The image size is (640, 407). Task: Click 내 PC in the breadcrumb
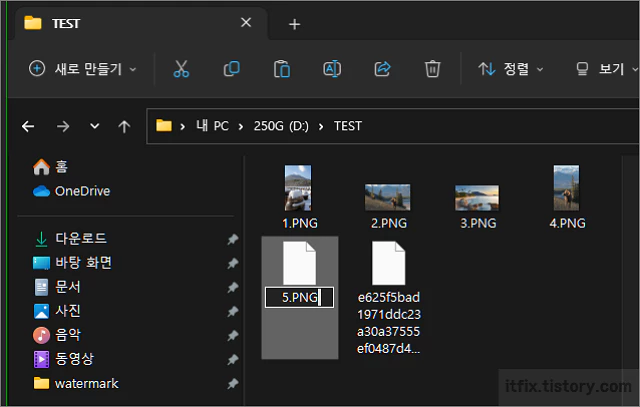point(212,126)
